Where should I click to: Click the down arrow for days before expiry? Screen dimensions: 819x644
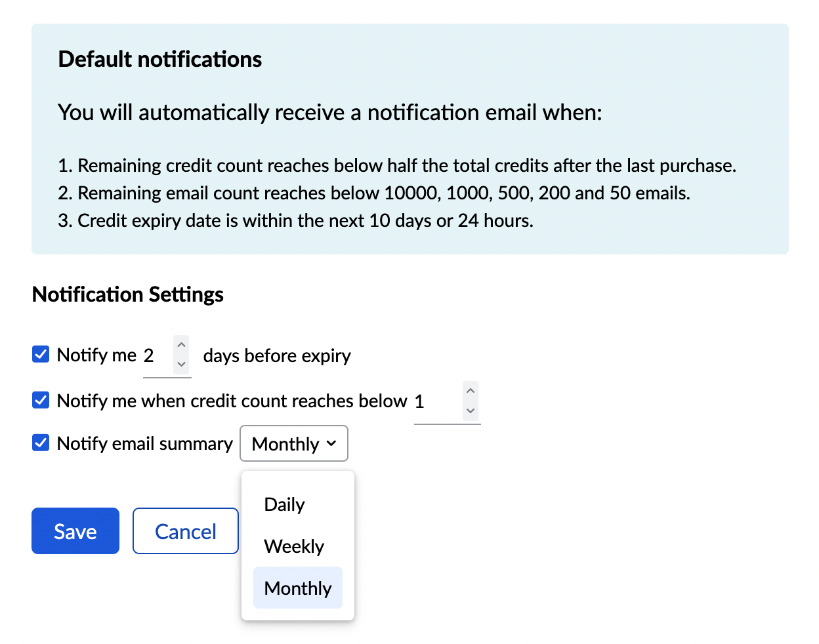tap(182, 364)
